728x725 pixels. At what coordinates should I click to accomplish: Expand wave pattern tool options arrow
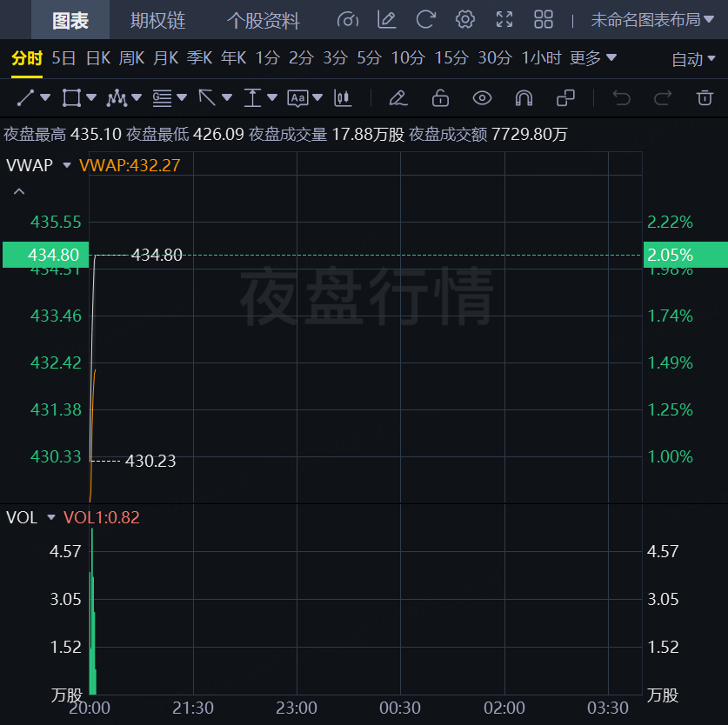137,98
